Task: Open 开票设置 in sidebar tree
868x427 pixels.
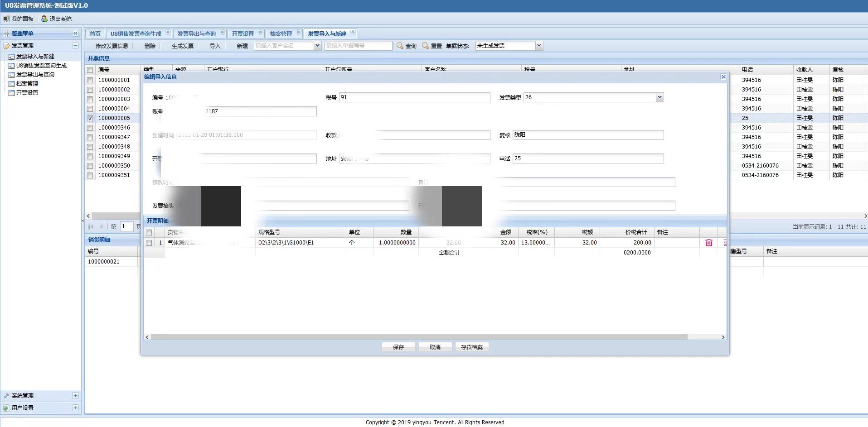Action: pos(27,93)
